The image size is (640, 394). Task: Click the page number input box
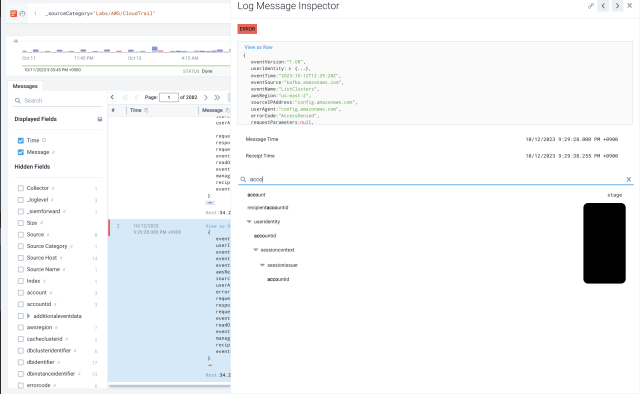pos(169,97)
